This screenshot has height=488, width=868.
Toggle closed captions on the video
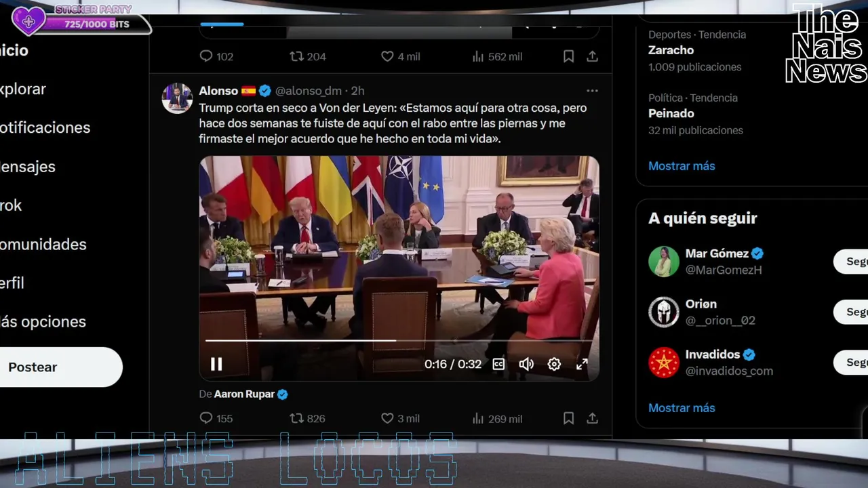498,364
